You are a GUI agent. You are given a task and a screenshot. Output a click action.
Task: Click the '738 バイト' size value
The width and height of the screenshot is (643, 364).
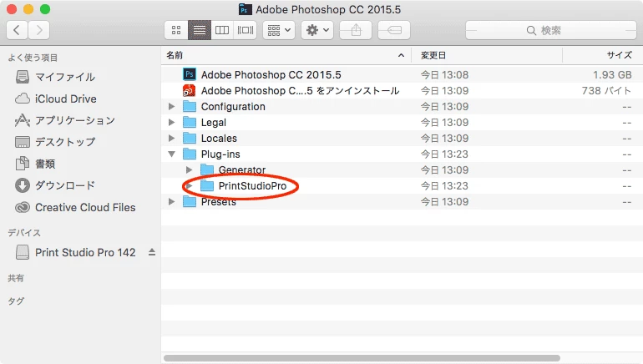(606, 91)
